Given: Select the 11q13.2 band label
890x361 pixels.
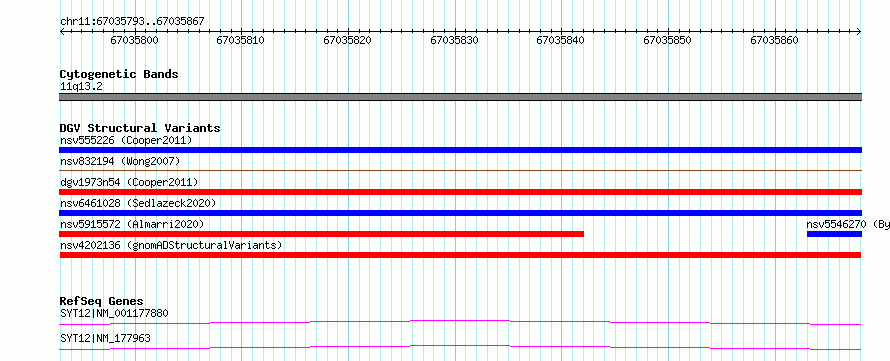Looking at the screenshot, I should (82, 87).
